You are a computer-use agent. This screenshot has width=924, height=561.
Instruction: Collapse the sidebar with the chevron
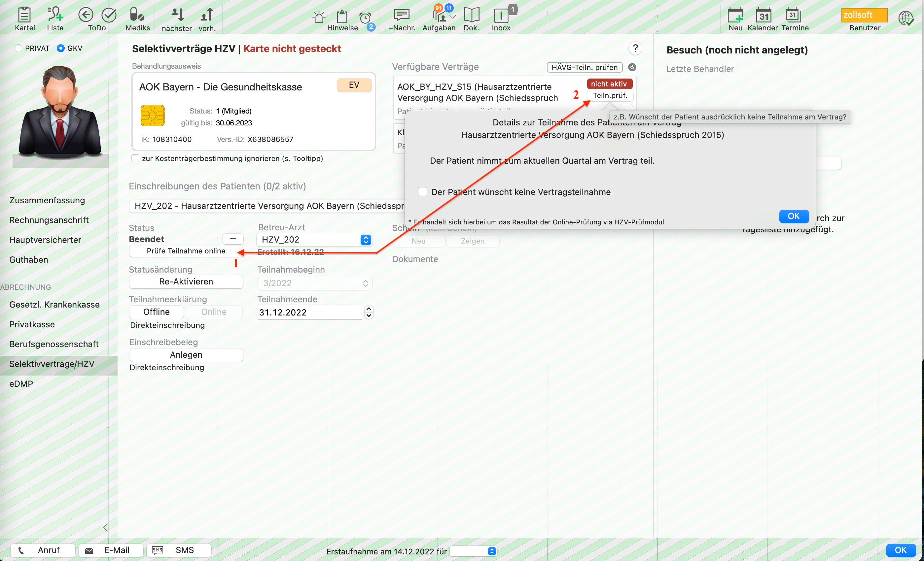105,527
